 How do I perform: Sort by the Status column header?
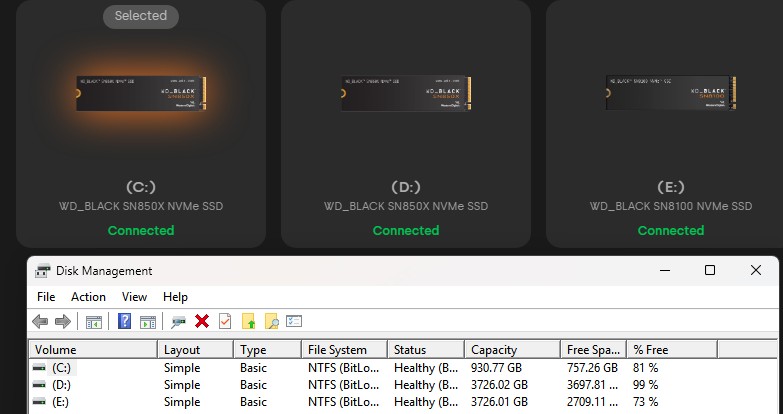coord(426,350)
